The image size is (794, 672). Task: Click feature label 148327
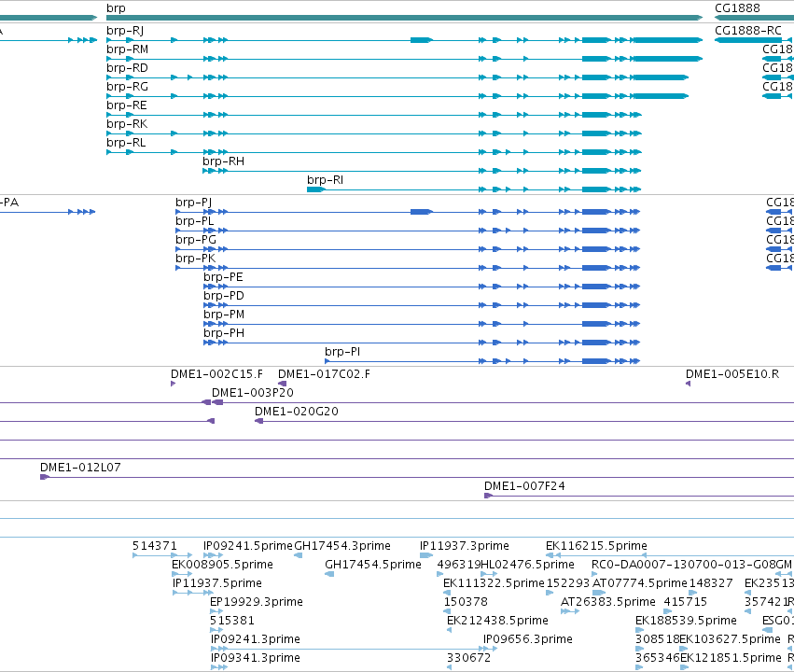tap(711, 583)
